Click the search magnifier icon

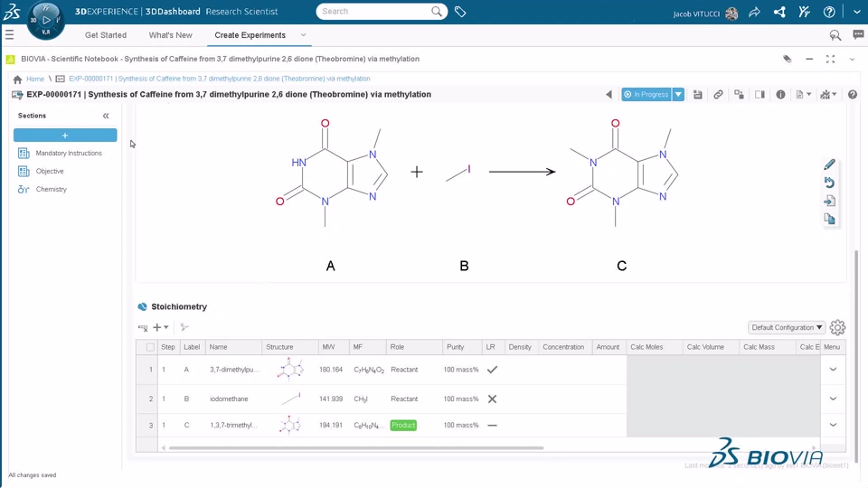[437, 12]
